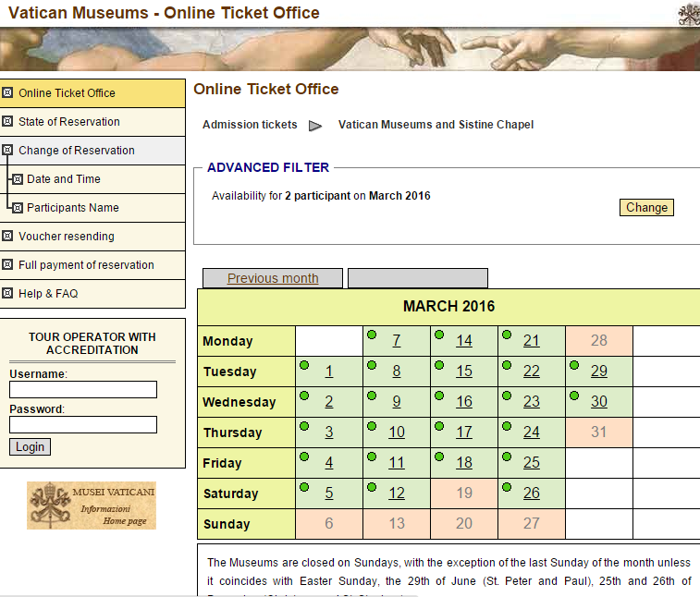Click green availability dot for March 7

pyautogui.click(x=372, y=335)
